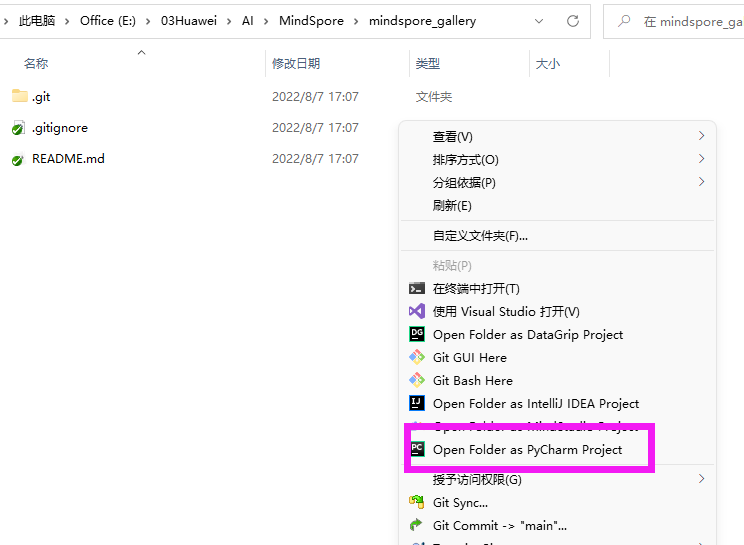Image resolution: width=744 pixels, height=545 pixels.
Task: Sort by 大小 column header
Action: point(548,64)
